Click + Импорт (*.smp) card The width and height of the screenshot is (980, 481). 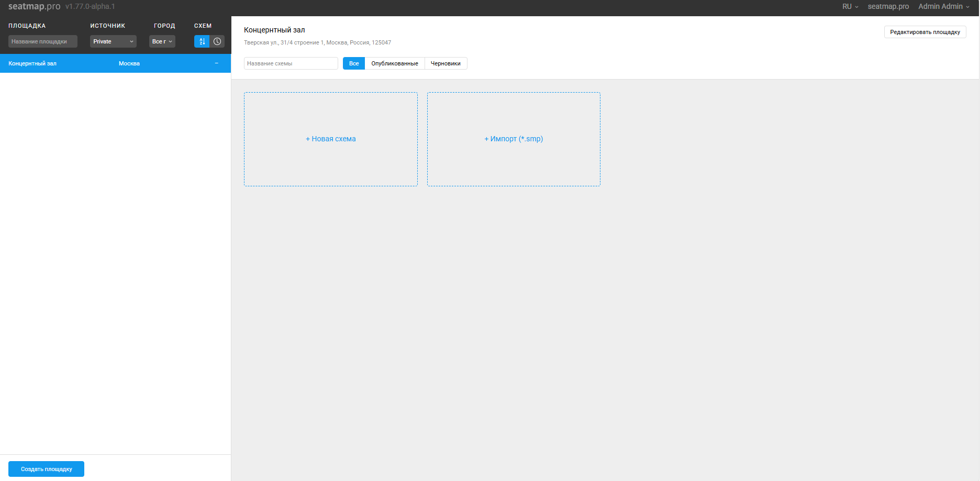[514, 139]
